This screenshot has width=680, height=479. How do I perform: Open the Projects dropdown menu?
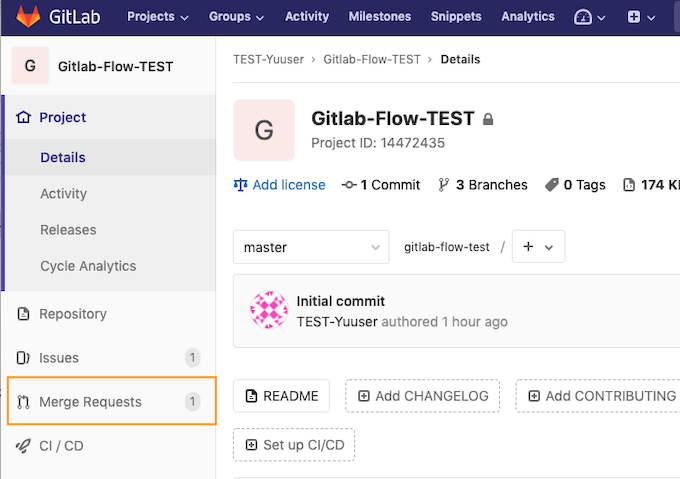[157, 16]
